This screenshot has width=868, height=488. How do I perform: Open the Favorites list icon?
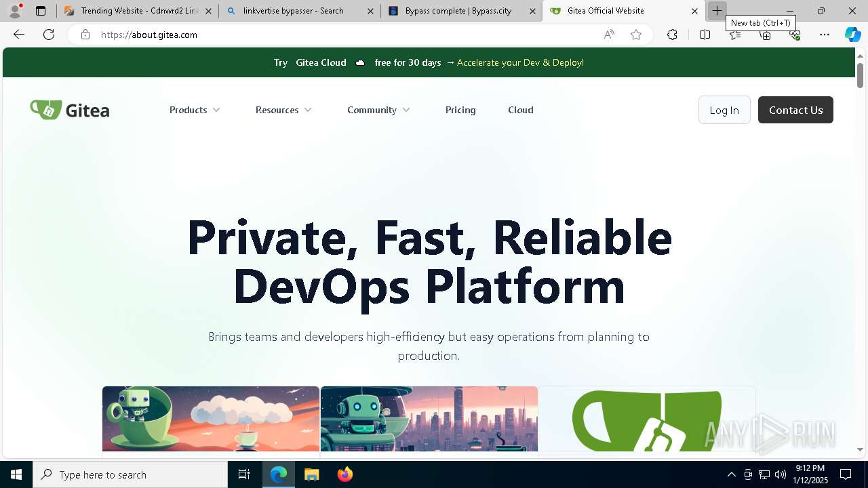point(735,35)
